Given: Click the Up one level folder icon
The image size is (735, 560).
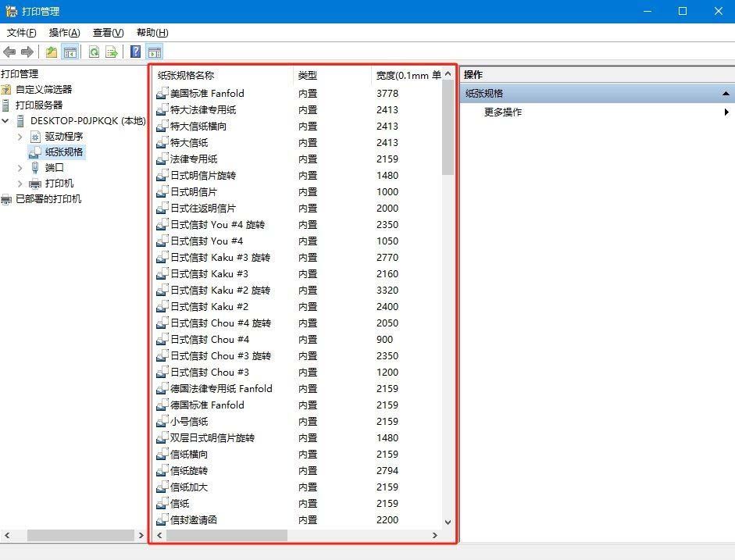Looking at the screenshot, I should (x=50, y=52).
